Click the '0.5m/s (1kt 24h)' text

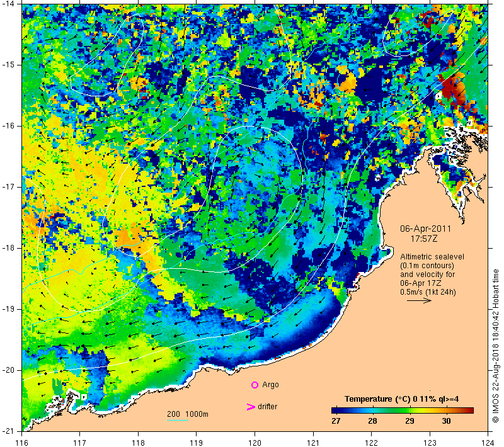[428, 292]
